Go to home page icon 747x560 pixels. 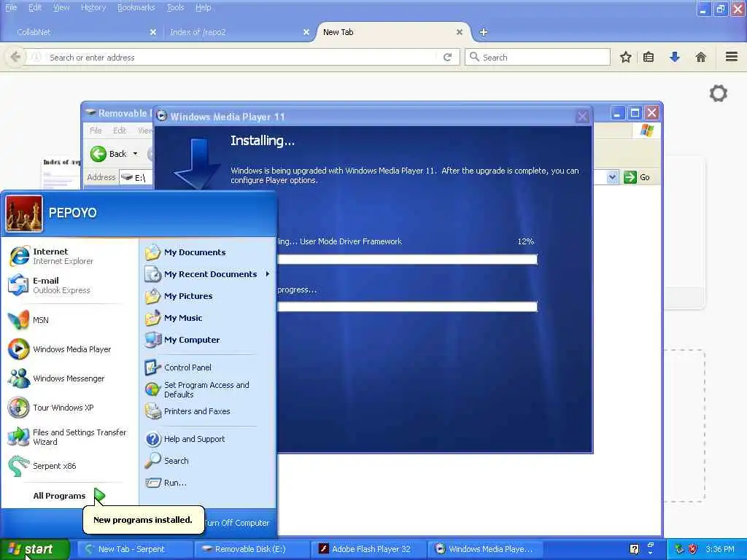point(701,57)
